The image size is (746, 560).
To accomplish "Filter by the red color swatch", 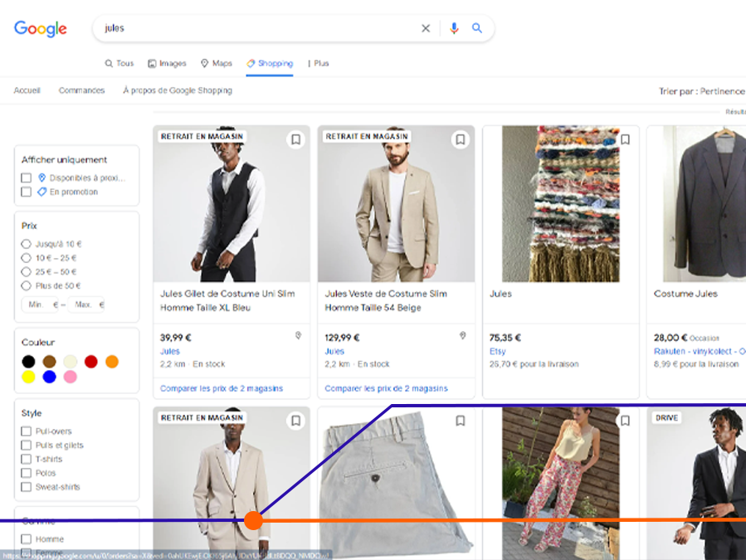I will point(91,362).
